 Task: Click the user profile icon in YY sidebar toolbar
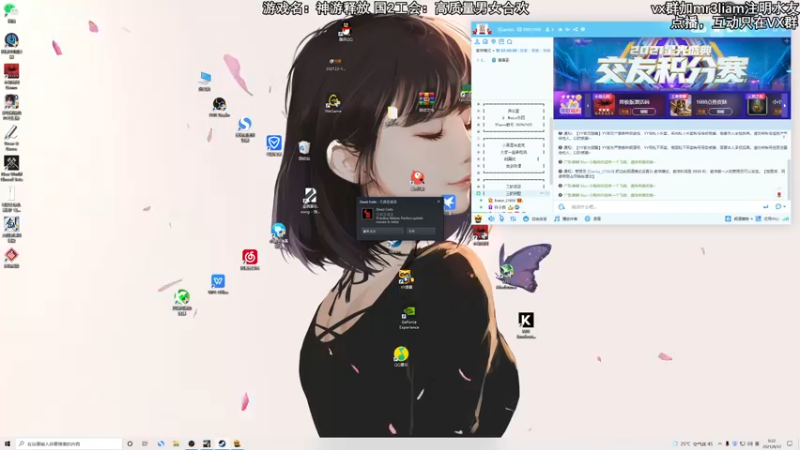coord(477,42)
